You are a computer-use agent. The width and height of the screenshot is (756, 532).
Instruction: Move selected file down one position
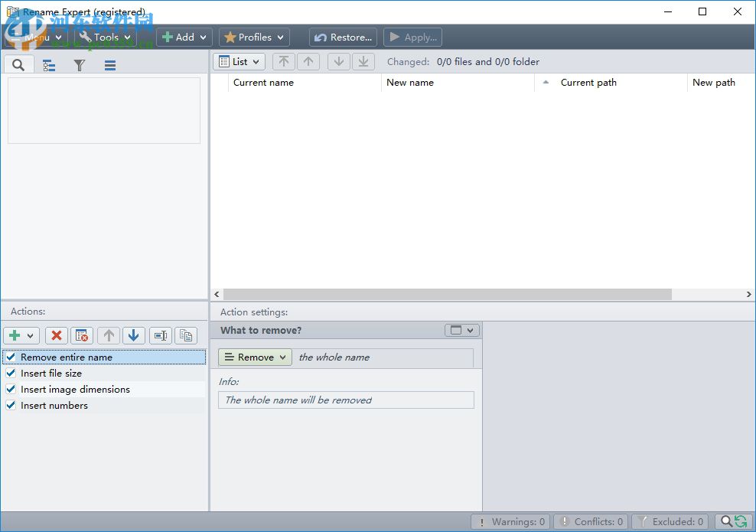point(339,62)
